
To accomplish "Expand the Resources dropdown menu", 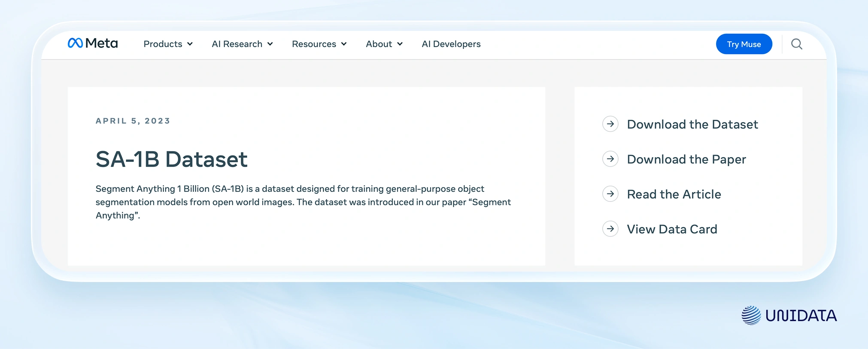I will 319,44.
